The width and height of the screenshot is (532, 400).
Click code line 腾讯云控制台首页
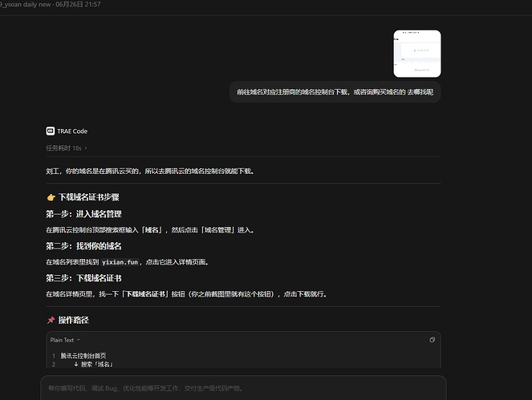[83, 356]
